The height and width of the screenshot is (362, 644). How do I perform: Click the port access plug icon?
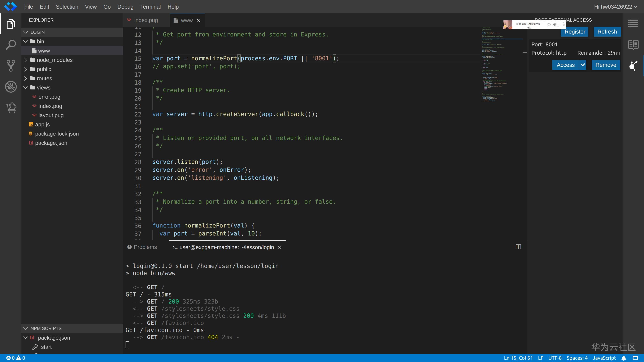pos(633,66)
